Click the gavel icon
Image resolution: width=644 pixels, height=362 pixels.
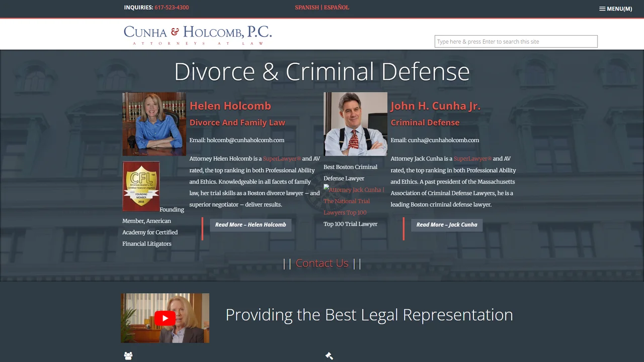(330, 356)
